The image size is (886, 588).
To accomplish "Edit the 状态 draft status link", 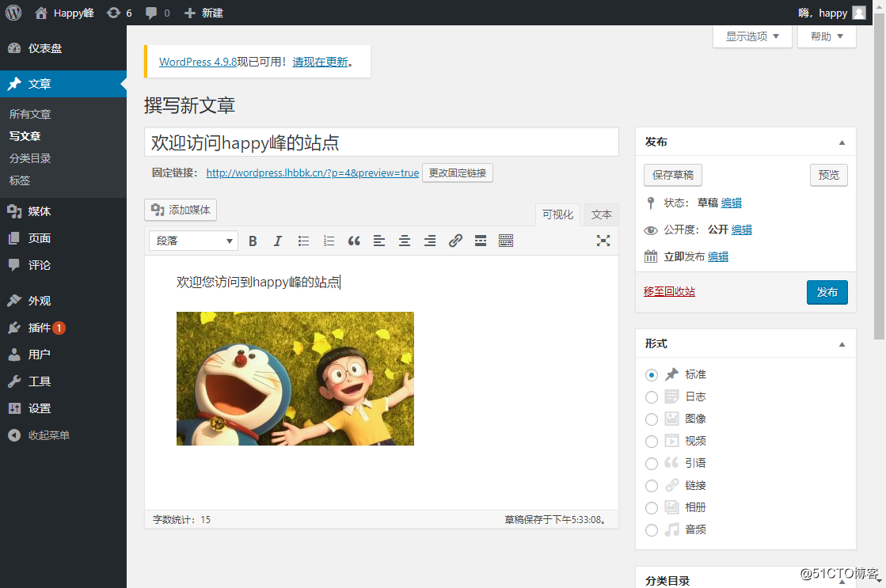I will [731, 203].
